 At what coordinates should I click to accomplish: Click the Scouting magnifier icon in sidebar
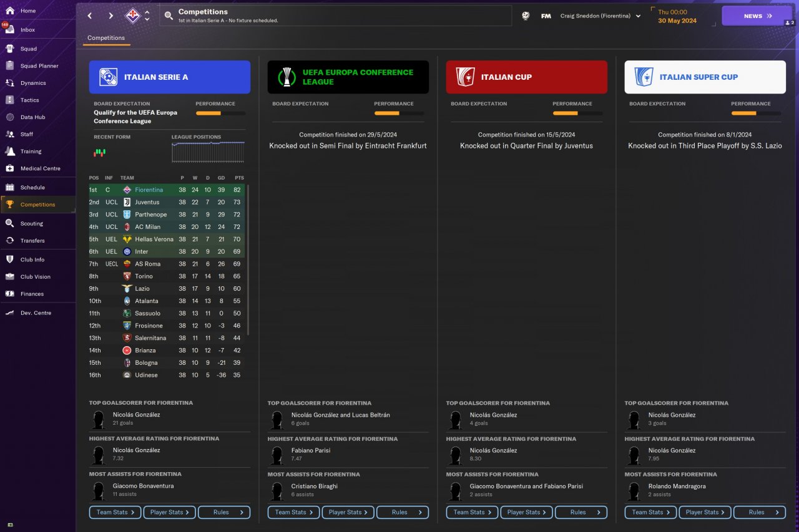pos(9,223)
